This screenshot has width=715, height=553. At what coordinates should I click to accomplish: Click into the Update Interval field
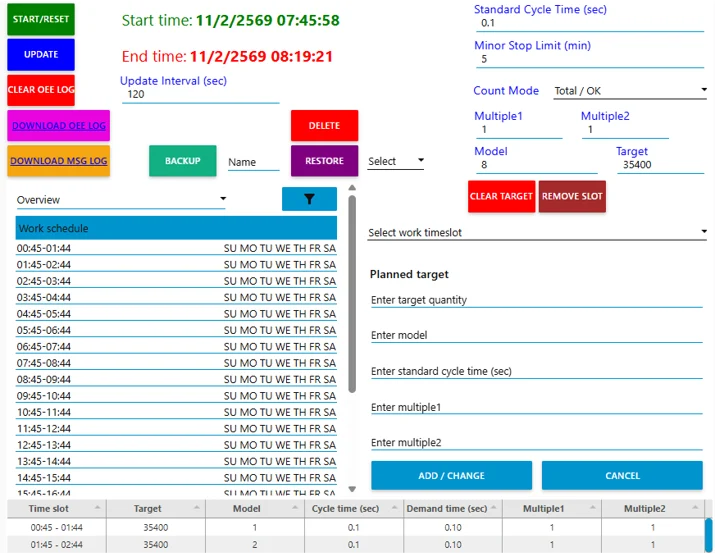[x=199, y=95]
